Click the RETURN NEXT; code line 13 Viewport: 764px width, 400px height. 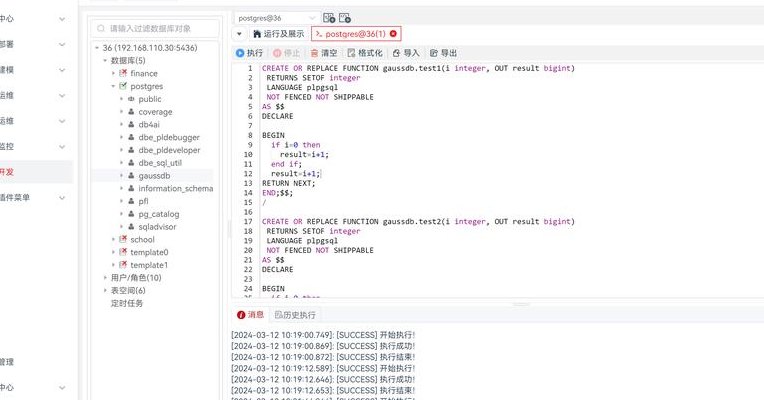[x=288, y=183]
